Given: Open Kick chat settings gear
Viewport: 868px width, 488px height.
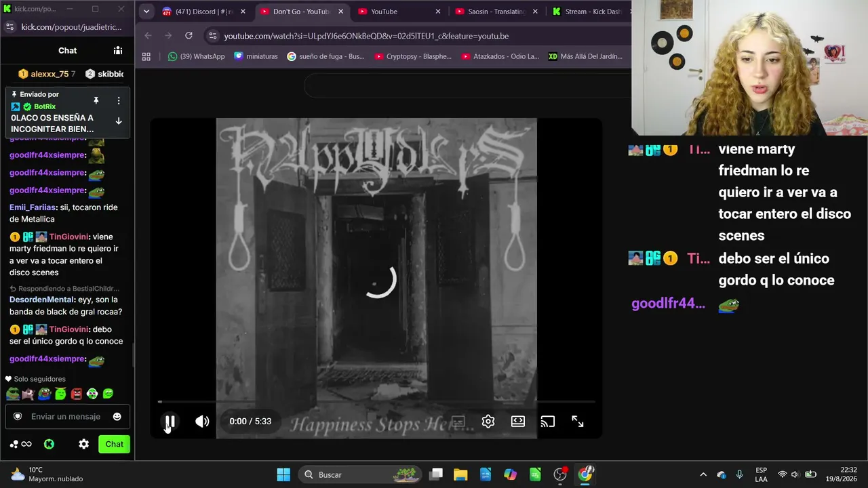Looking at the screenshot, I should click(83, 444).
